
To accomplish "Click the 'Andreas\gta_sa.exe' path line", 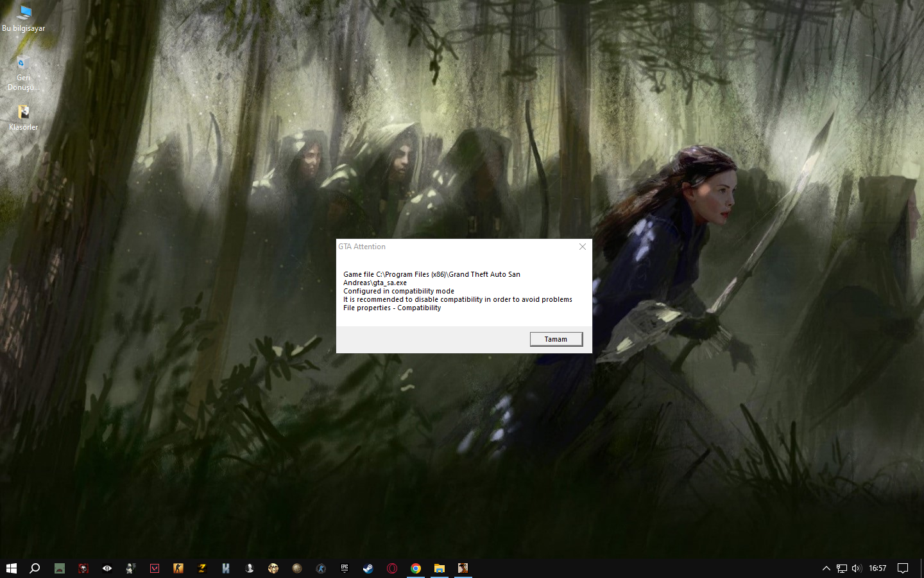I will click(375, 283).
